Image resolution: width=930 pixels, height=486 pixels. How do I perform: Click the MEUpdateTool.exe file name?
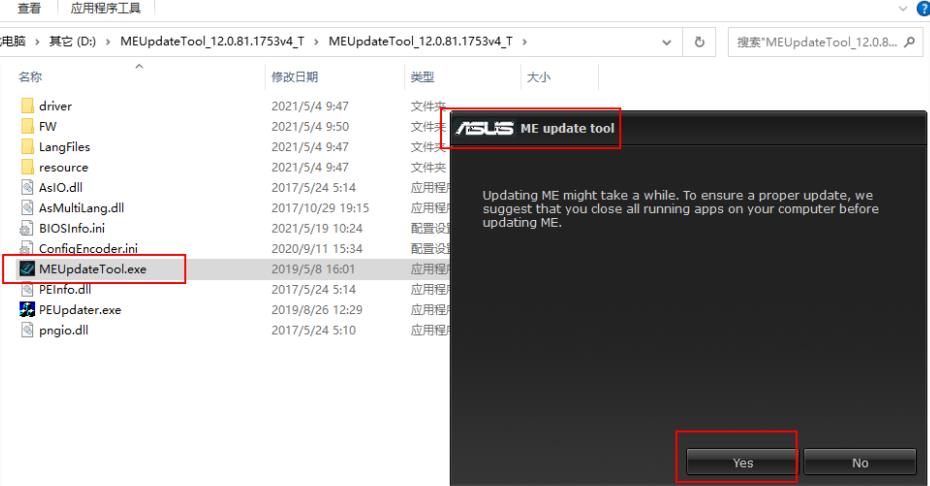coord(93,269)
